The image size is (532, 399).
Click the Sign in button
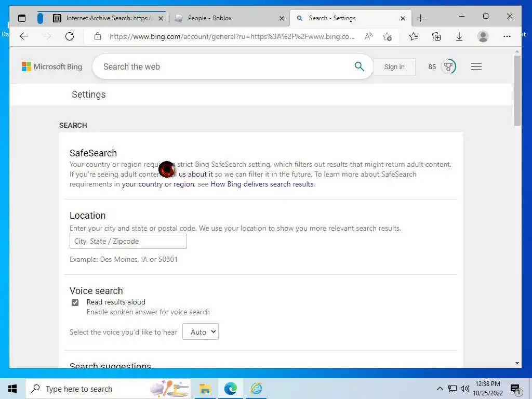394,67
